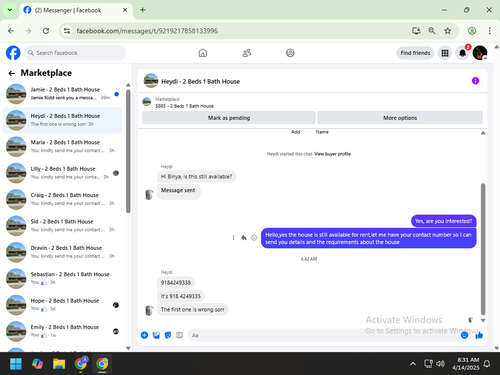500x375 pixels.
Task: Click the message '9184249338'
Action: (176, 283)
